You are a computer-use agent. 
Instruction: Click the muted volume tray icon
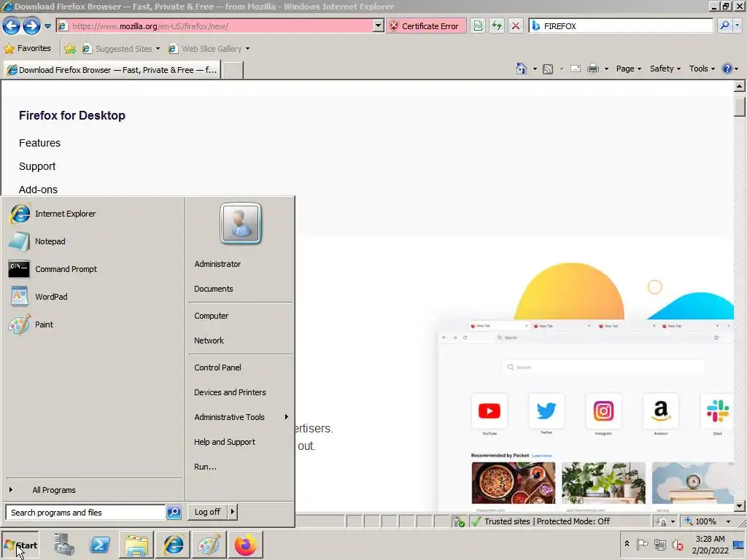[x=677, y=544]
